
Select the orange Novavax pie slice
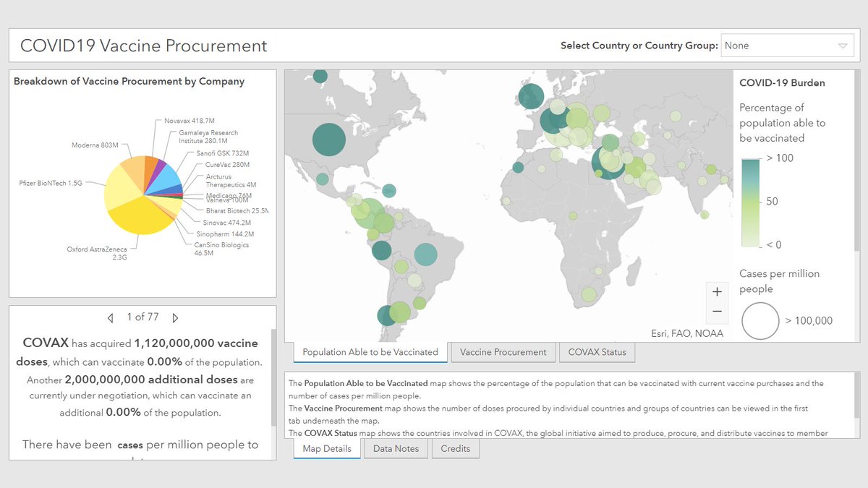(x=149, y=168)
